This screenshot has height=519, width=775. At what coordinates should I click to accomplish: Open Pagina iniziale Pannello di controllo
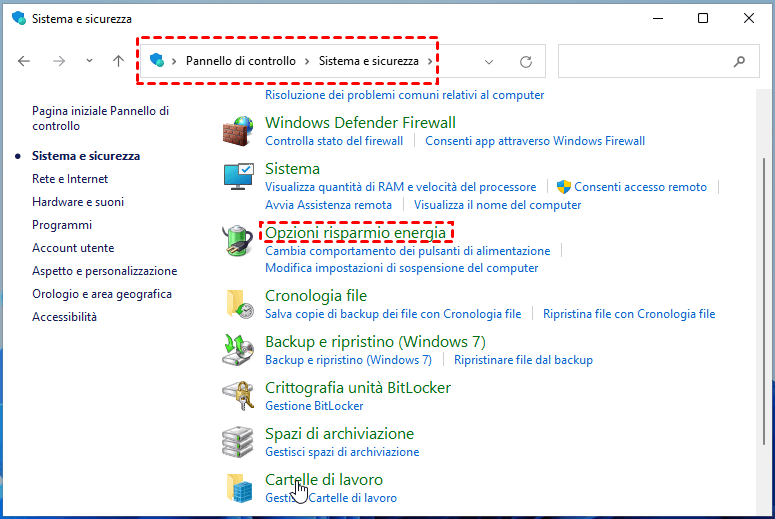click(100, 118)
